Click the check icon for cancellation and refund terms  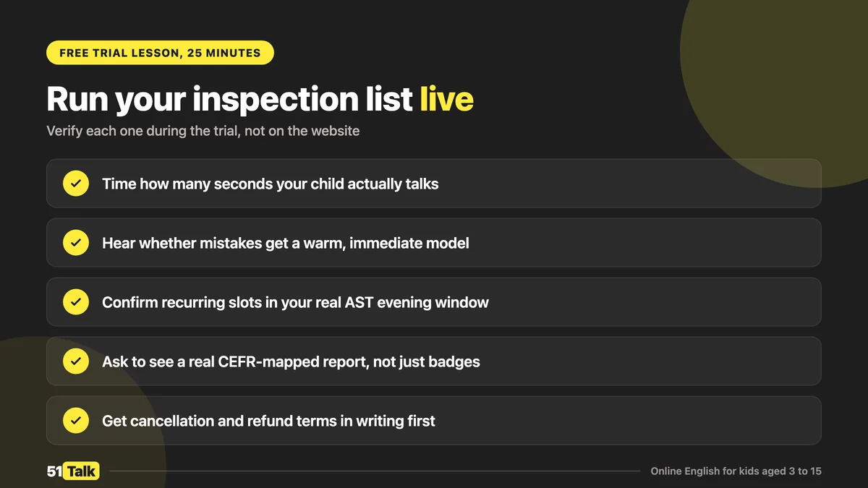coord(76,421)
